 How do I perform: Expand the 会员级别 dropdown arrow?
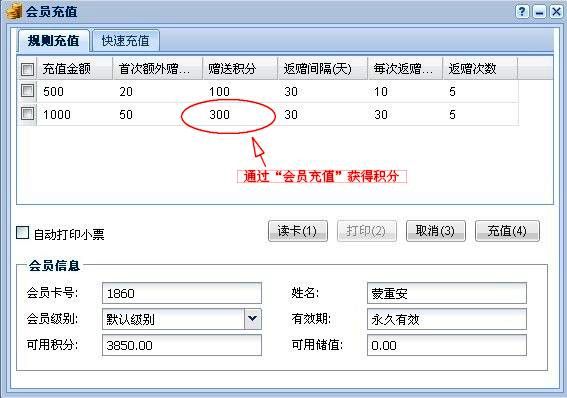(252, 318)
